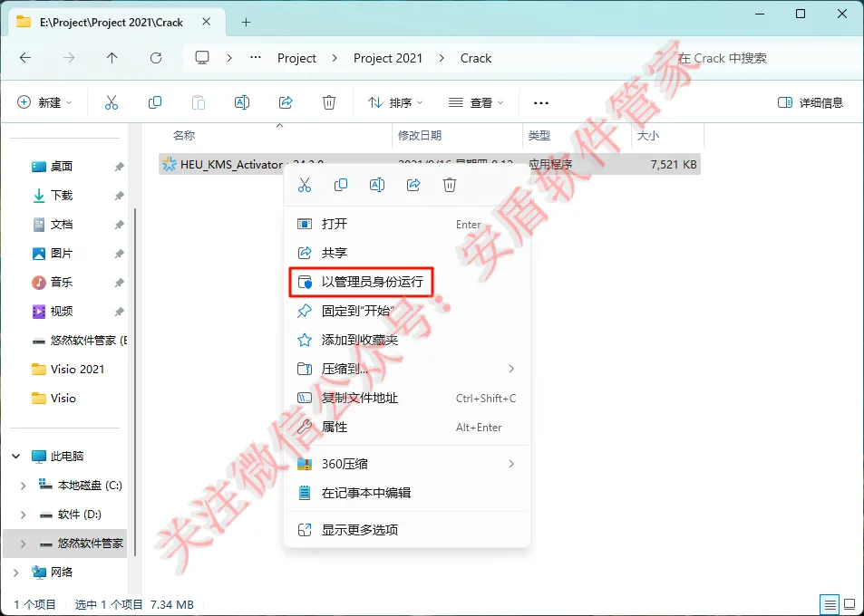The width and height of the screenshot is (864, 616).
Task: Open the toolbar See more ellipsis
Action: coord(541,103)
